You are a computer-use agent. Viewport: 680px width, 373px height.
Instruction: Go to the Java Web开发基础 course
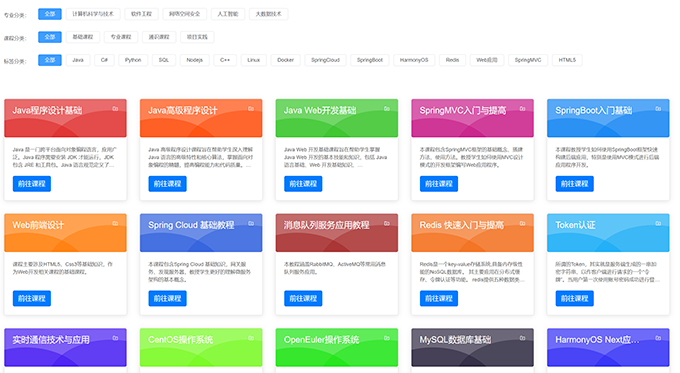pyautogui.click(x=303, y=184)
